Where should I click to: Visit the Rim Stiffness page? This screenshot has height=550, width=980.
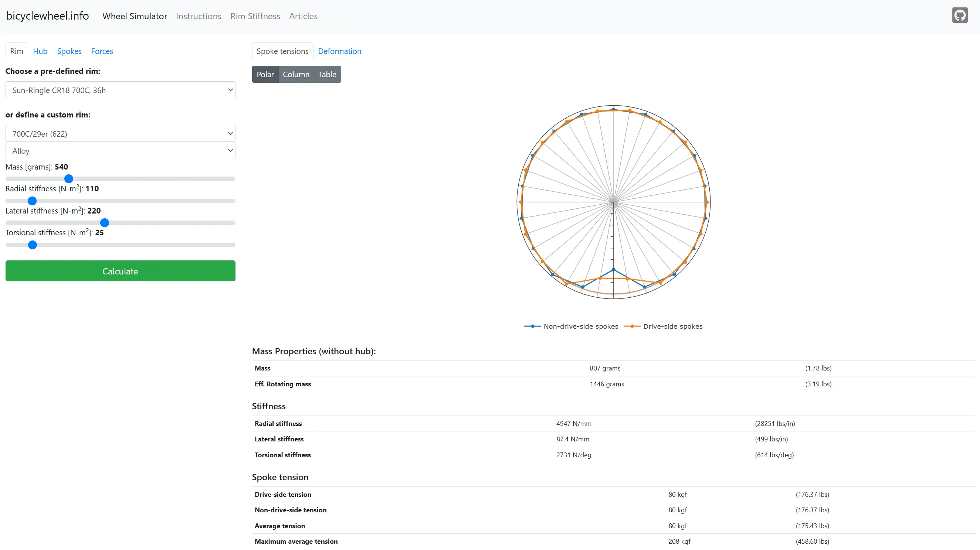pyautogui.click(x=255, y=16)
